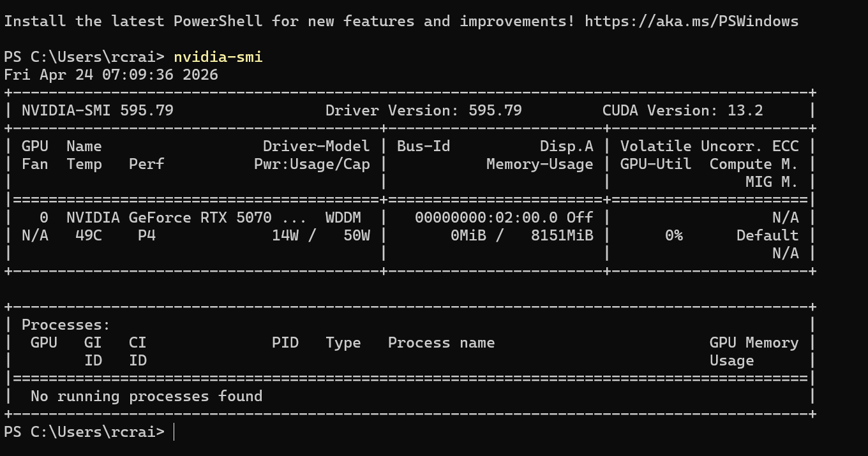Click the NVIDIA-SMI 595.79 header text
Image resolution: width=868 pixels, height=456 pixels.
coord(97,110)
